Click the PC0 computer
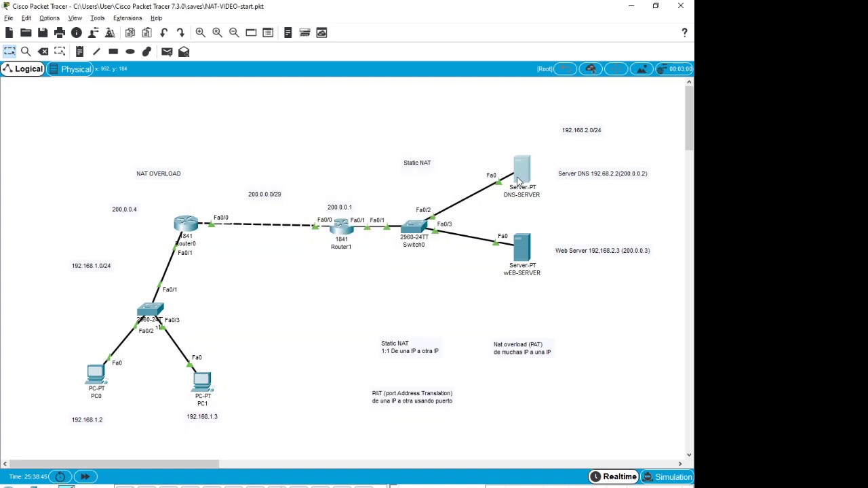The image size is (868, 488). [96, 374]
